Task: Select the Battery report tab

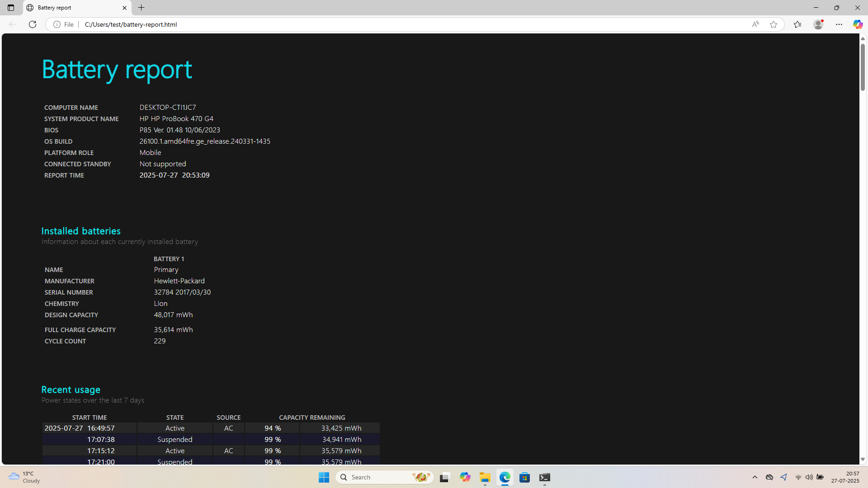Action: tap(72, 8)
